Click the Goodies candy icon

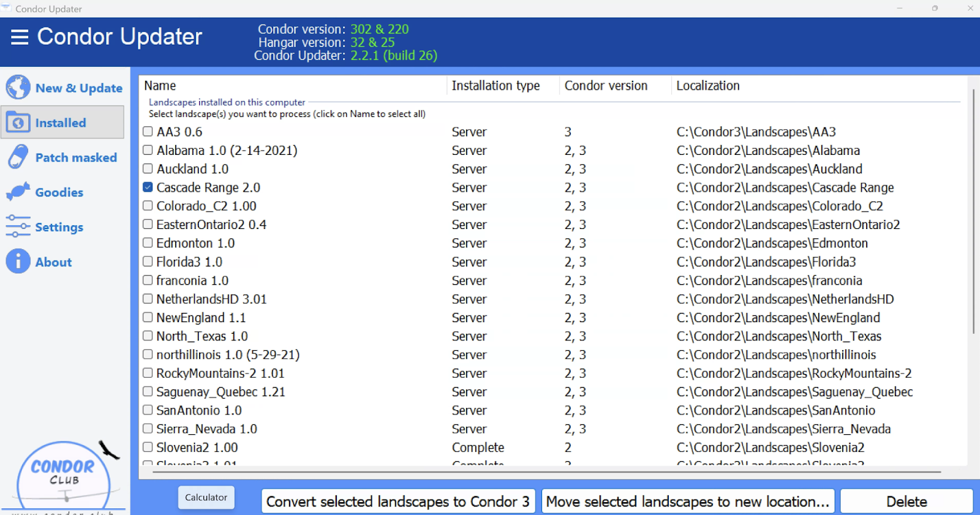[18, 192]
